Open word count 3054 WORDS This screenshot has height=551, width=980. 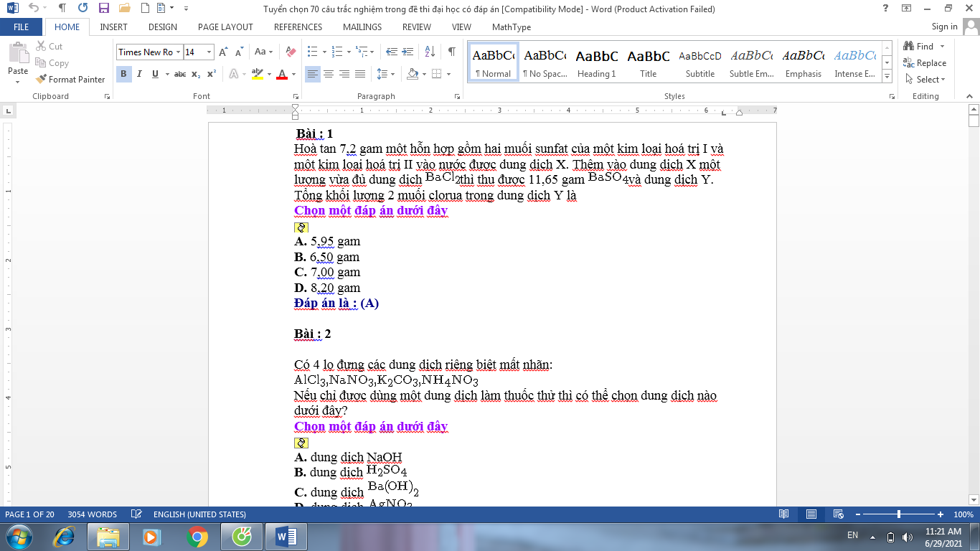click(x=92, y=514)
